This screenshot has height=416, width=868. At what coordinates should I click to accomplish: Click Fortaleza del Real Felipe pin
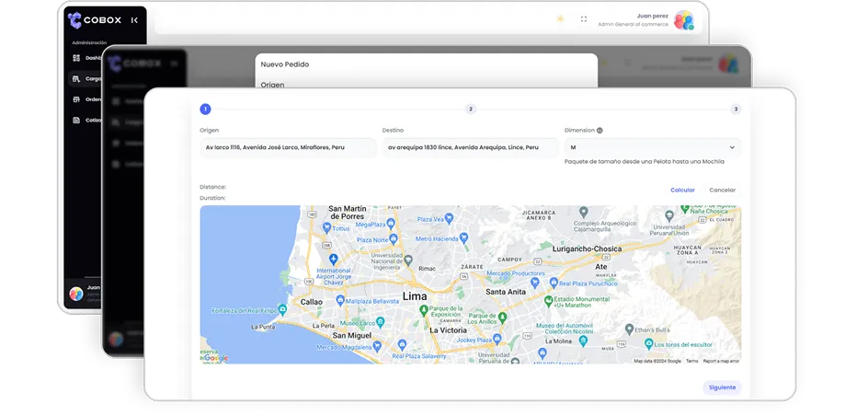point(282,309)
